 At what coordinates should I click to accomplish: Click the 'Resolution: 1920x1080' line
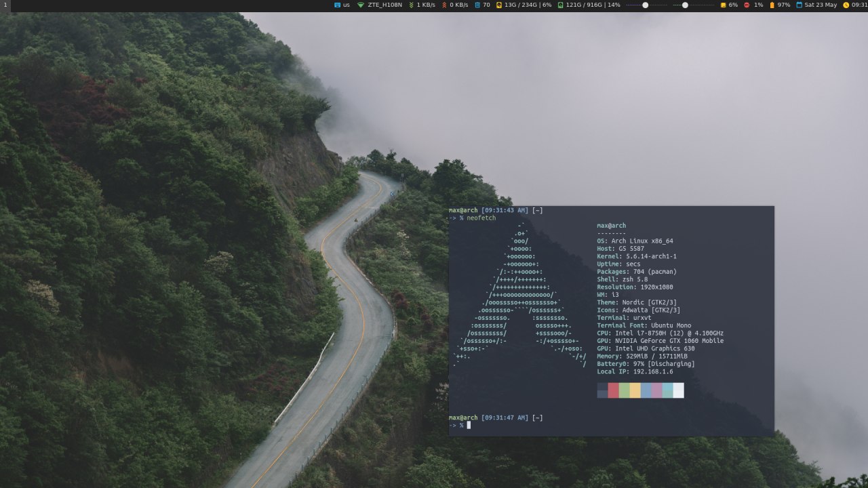coord(635,287)
